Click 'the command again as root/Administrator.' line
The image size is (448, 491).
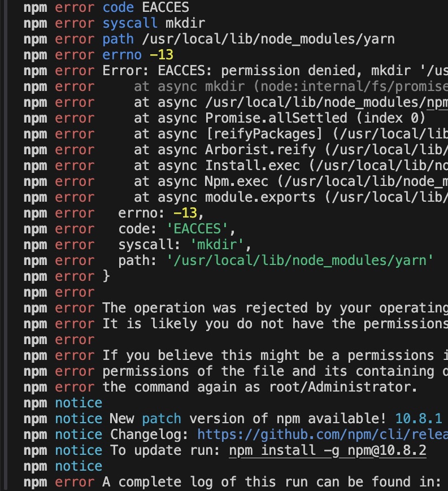pyautogui.click(x=221, y=387)
